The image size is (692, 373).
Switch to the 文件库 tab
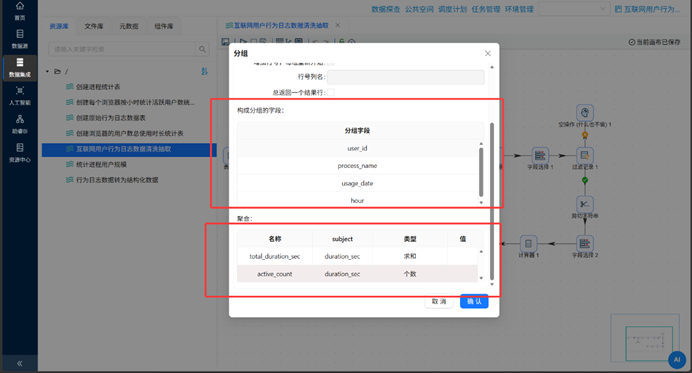tap(94, 26)
